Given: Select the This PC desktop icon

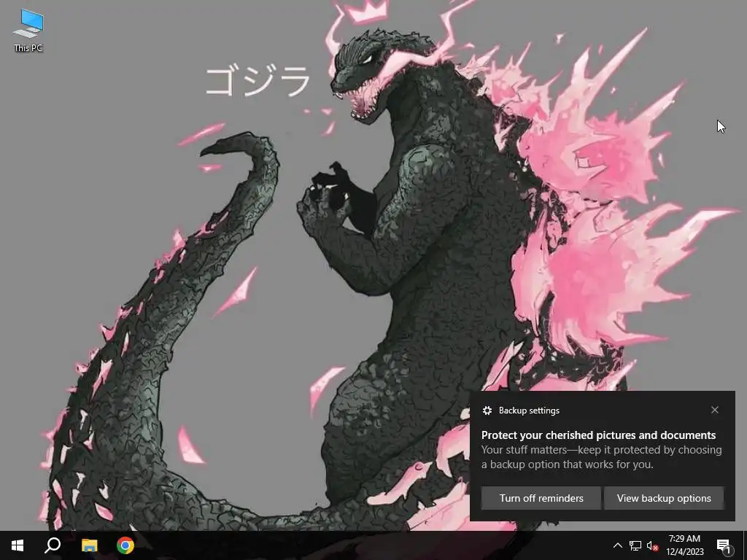Looking at the screenshot, I should coord(28,30).
